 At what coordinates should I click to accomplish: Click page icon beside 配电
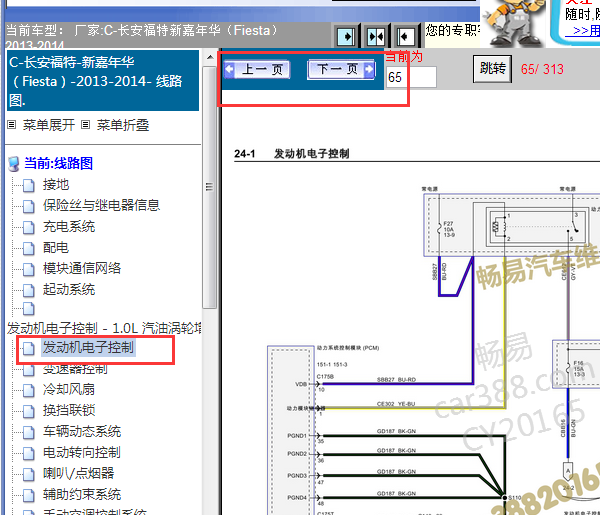click(x=29, y=248)
